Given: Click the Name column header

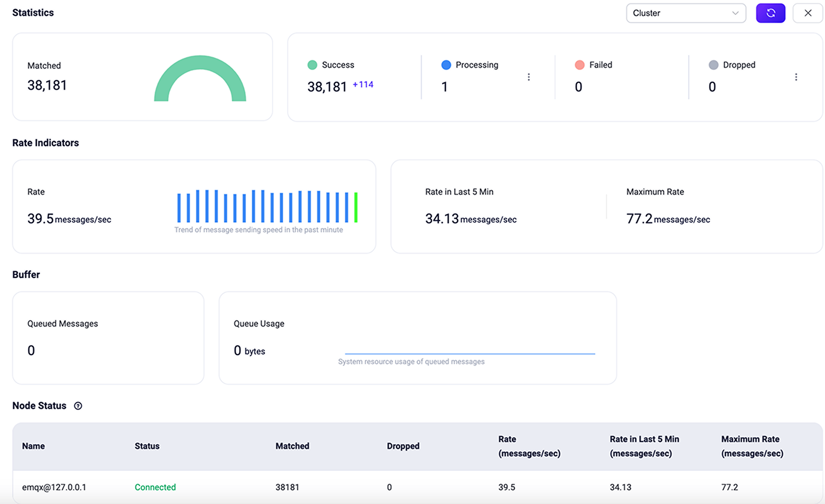Looking at the screenshot, I should [33, 446].
